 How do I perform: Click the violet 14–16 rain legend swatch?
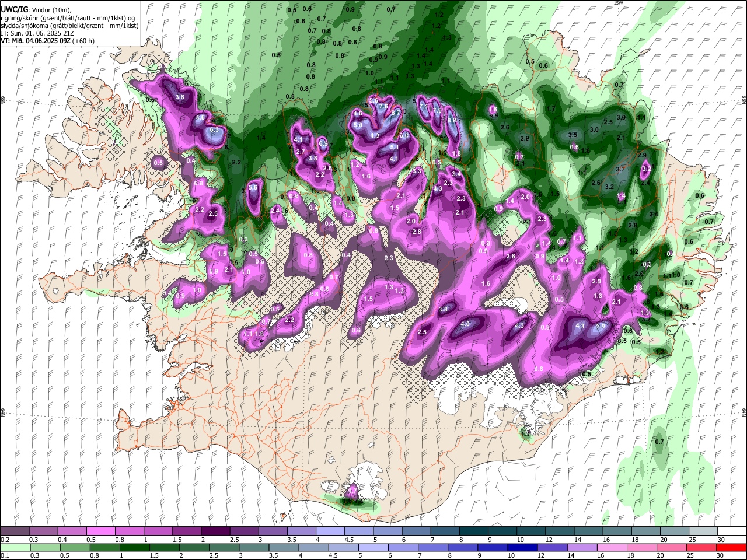581,547
